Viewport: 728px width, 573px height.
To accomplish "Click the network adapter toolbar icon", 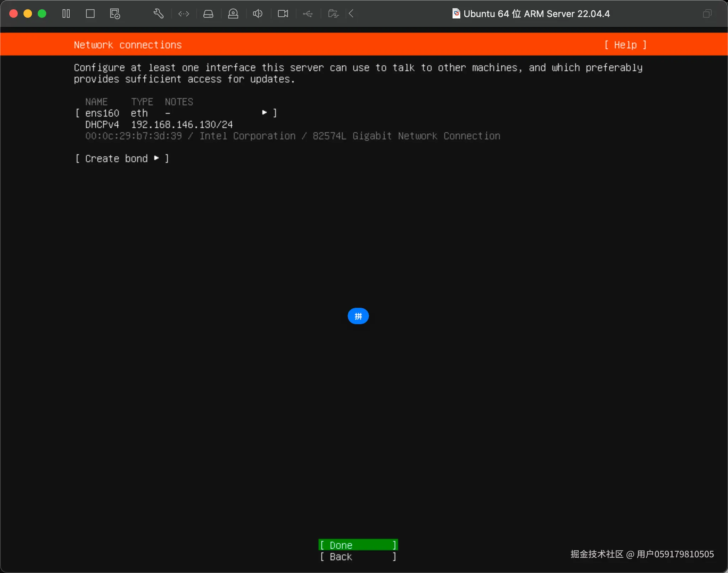I will pyautogui.click(x=184, y=14).
